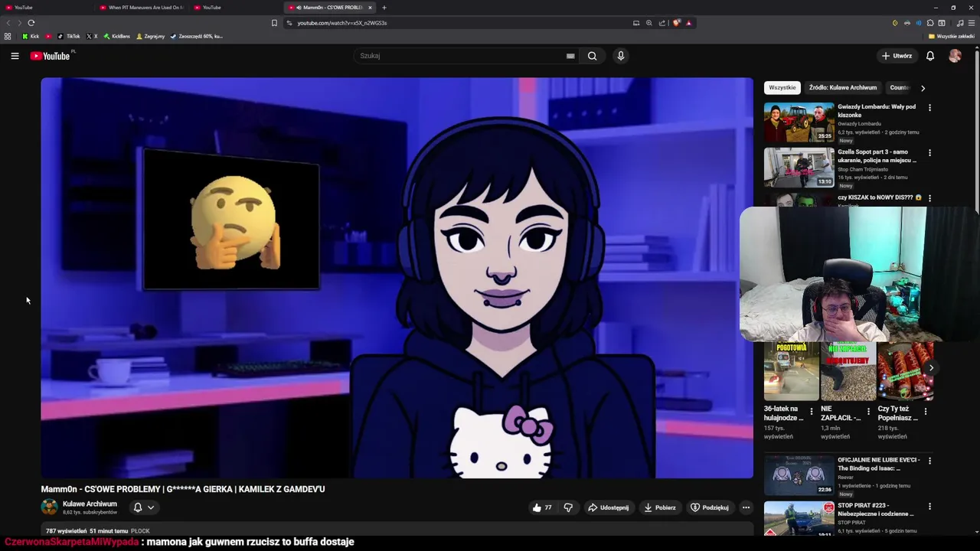Click the address bar URL

(341, 23)
